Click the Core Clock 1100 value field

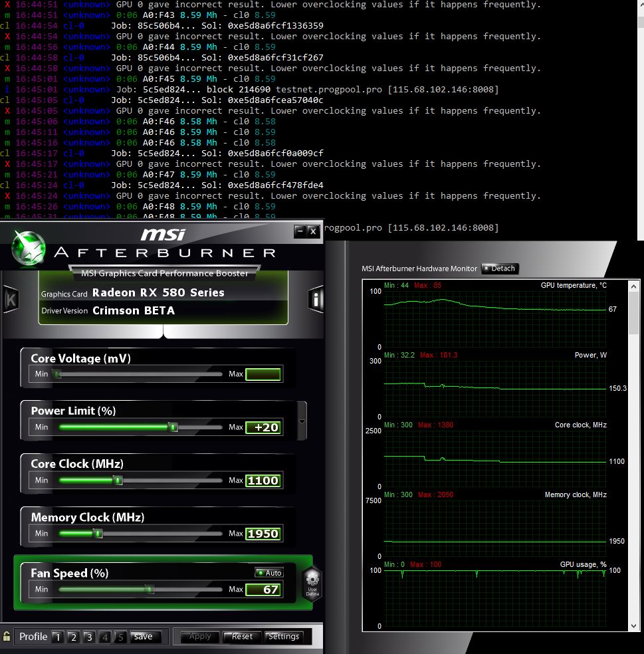(x=263, y=481)
